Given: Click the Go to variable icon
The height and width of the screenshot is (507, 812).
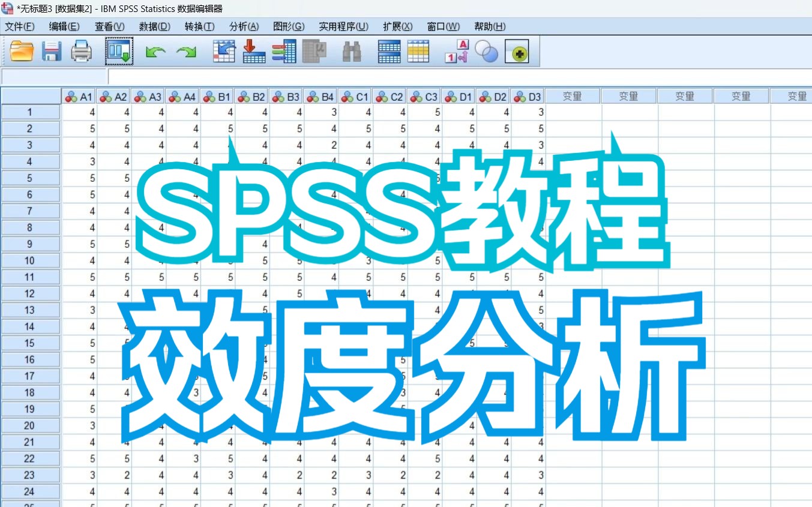Looking at the screenshot, I should click(254, 52).
